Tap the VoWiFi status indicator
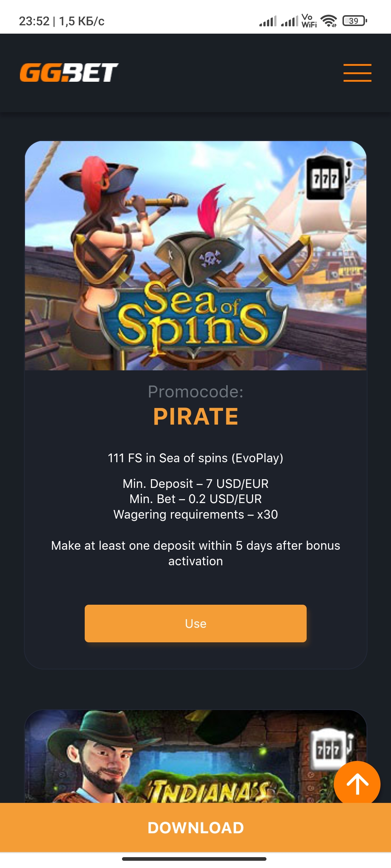The width and height of the screenshot is (391, 868). point(309,21)
